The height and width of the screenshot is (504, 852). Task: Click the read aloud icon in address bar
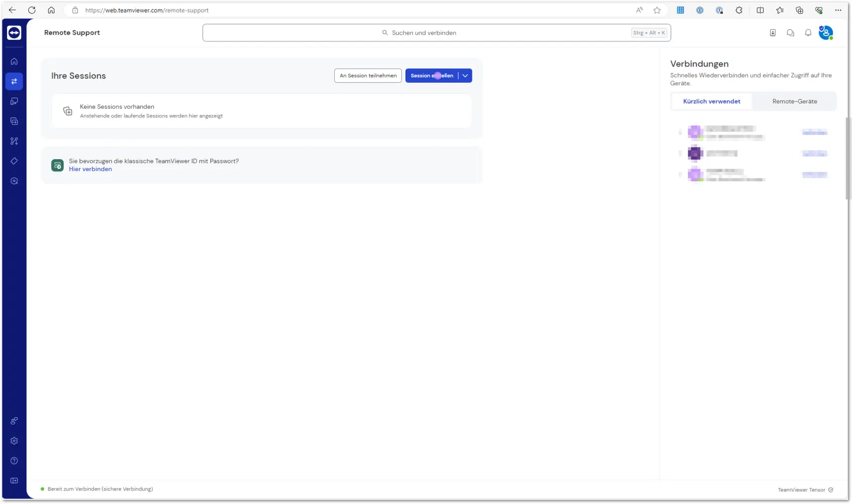pos(639,10)
